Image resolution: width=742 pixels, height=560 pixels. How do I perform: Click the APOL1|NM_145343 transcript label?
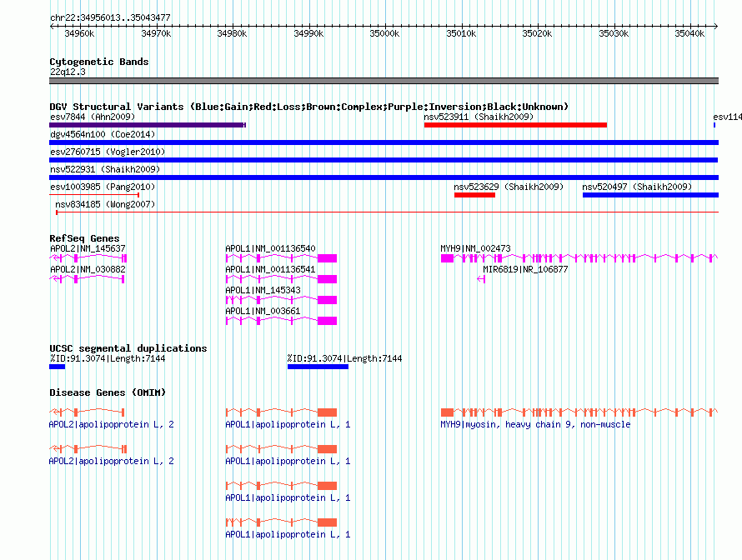pyautogui.click(x=263, y=290)
